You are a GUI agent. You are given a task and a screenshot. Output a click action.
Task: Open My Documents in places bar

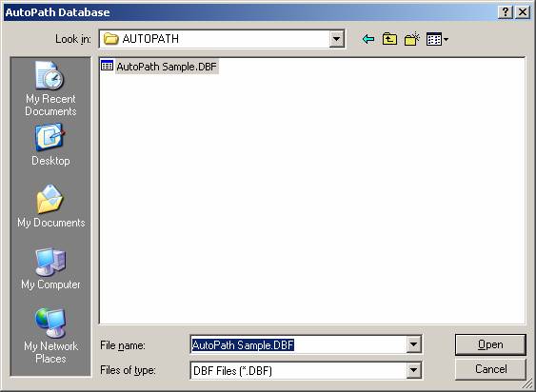tap(50, 206)
